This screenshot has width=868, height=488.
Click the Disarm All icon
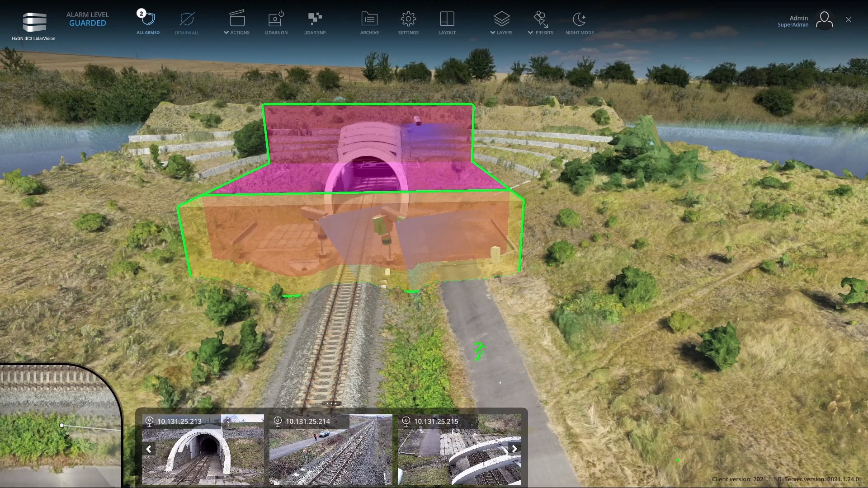tap(187, 19)
